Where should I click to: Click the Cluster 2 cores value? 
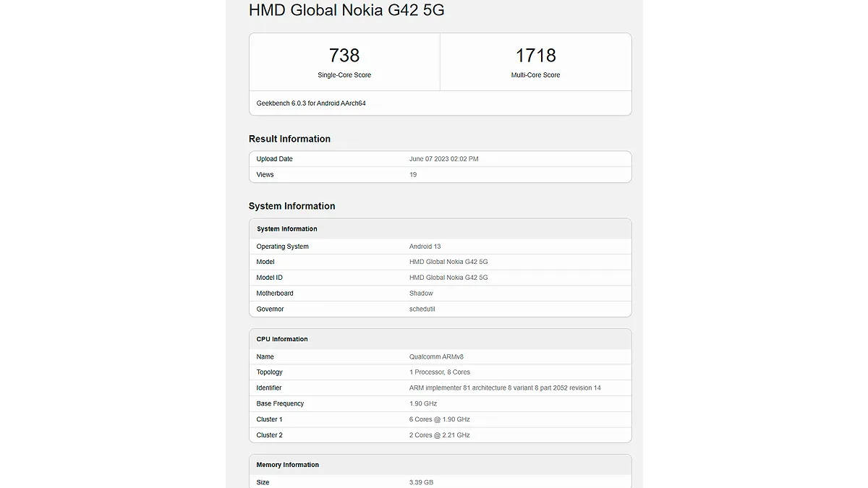[x=439, y=435]
